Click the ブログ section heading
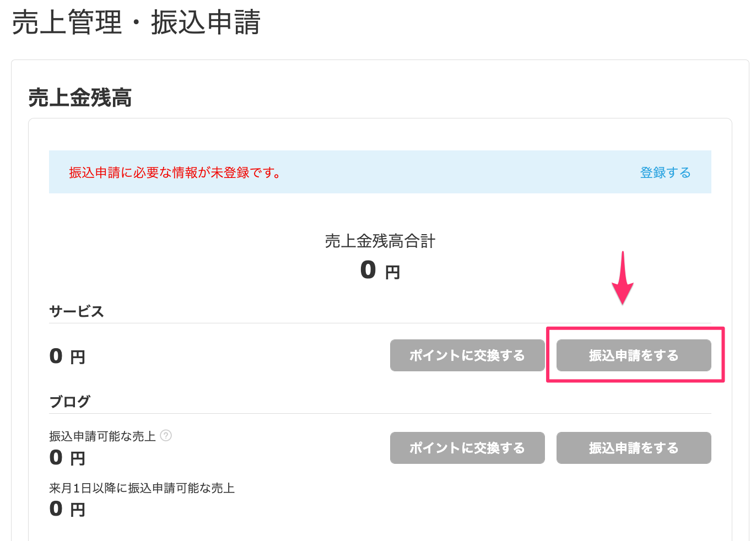756x541 pixels. [x=69, y=402]
